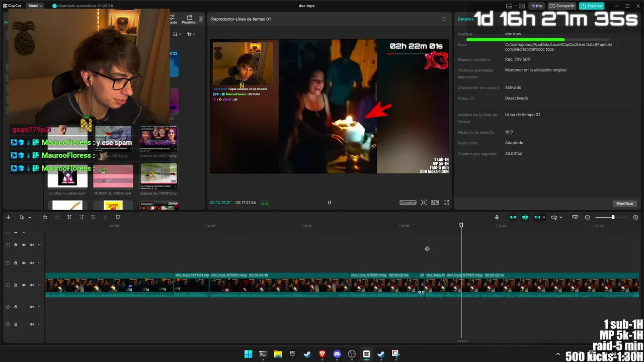This screenshot has height=362, width=644.
Task: Delete right of playhead with trim-right tool
Action: (93, 217)
